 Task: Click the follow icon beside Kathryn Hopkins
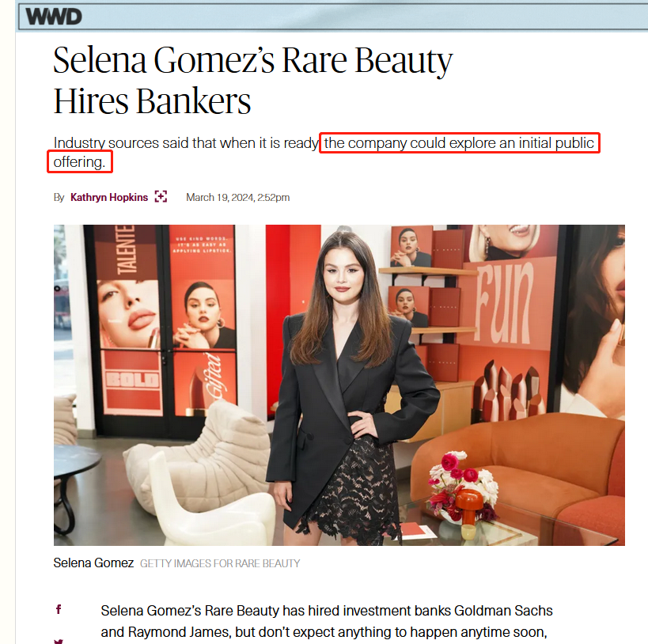pyautogui.click(x=161, y=197)
